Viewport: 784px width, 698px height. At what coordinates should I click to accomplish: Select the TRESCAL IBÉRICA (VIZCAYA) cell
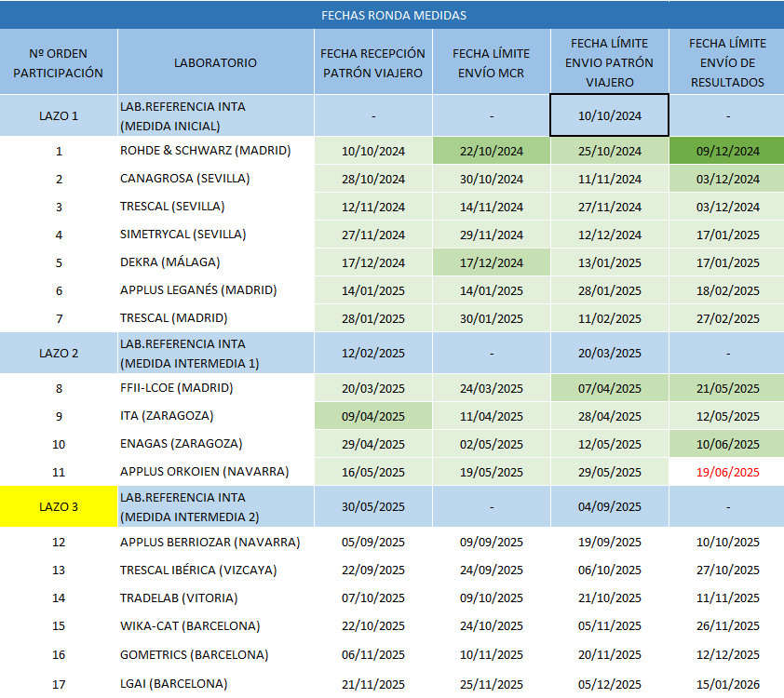(x=215, y=570)
